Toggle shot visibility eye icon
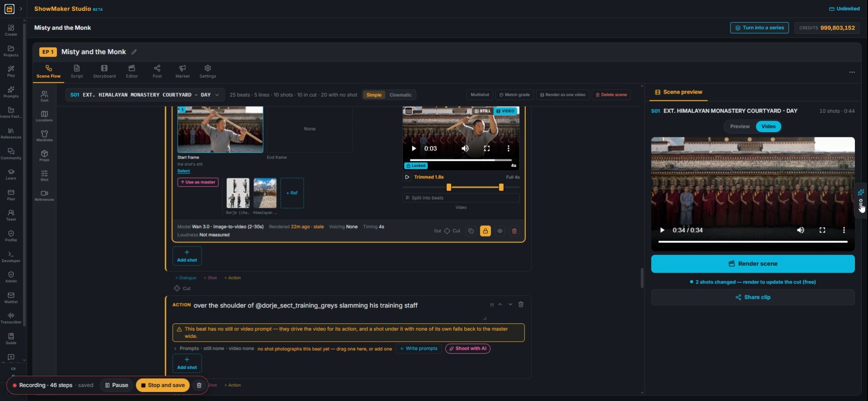 [500, 231]
